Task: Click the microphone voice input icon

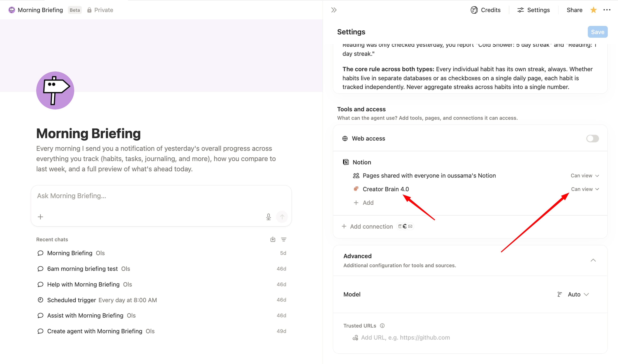Action: coord(268,217)
